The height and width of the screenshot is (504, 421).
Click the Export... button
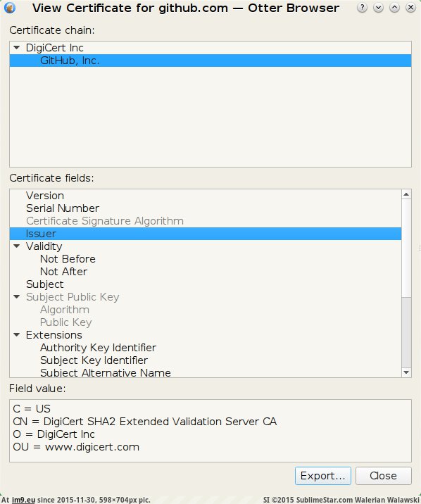(x=323, y=476)
